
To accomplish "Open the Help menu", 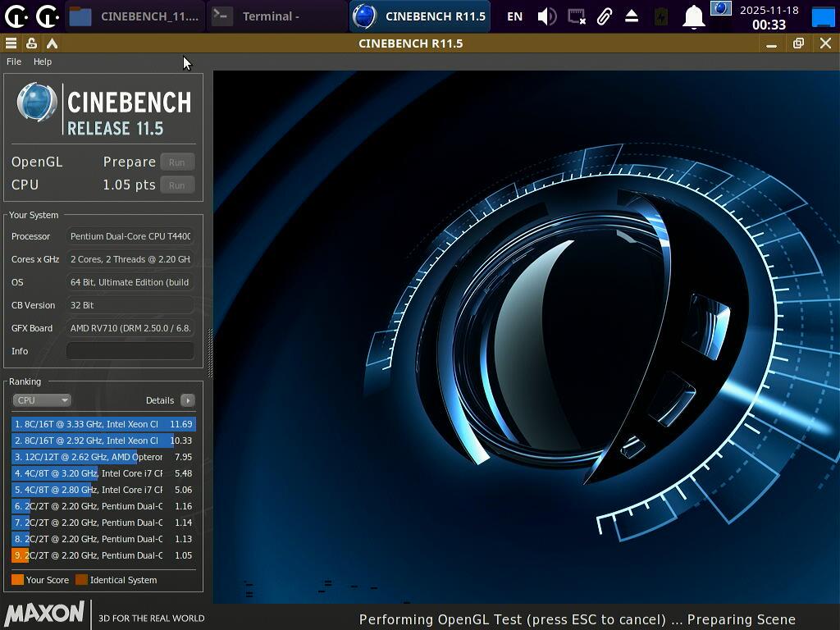I will [43, 62].
